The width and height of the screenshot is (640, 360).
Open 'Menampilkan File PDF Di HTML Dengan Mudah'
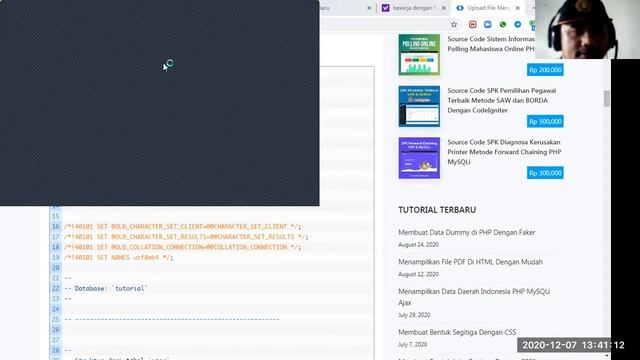point(470,262)
